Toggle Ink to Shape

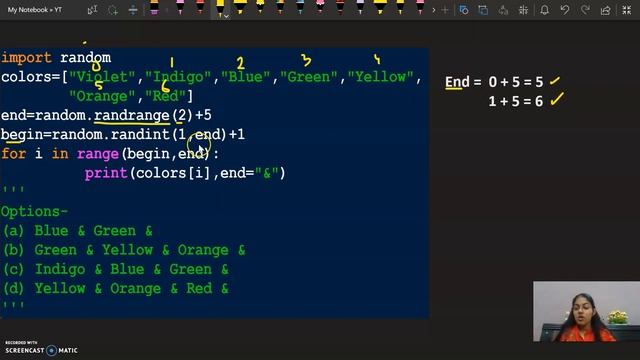[x=464, y=10]
